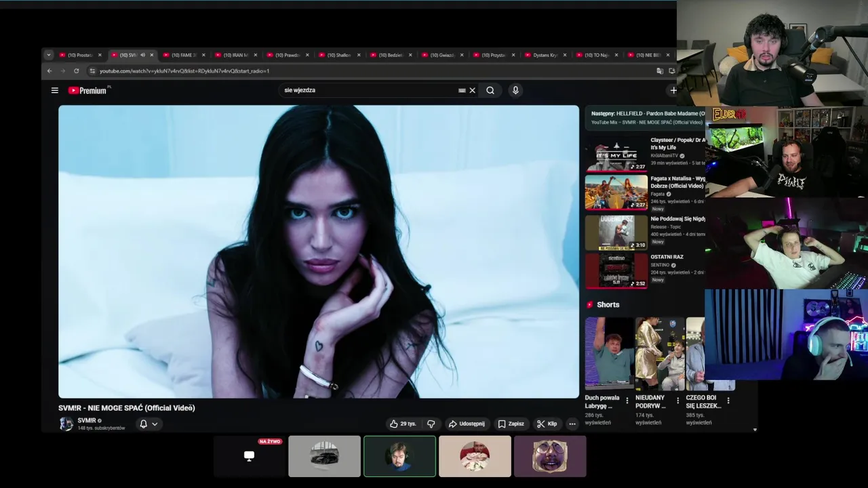The height and width of the screenshot is (488, 868).
Task: Switch to the '(10) Prostat' tab
Action: click(x=79, y=55)
